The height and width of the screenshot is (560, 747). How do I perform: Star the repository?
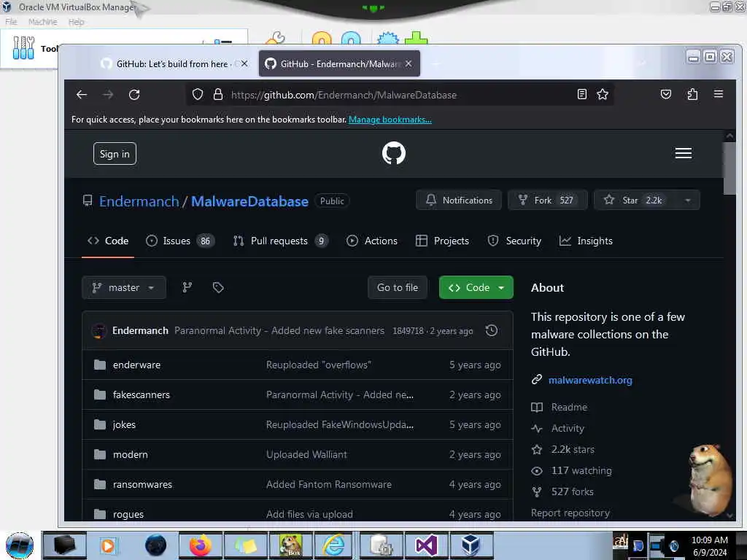[x=635, y=201]
